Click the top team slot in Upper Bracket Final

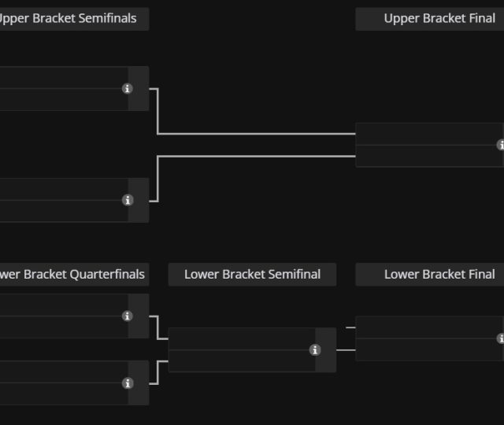[425, 134]
